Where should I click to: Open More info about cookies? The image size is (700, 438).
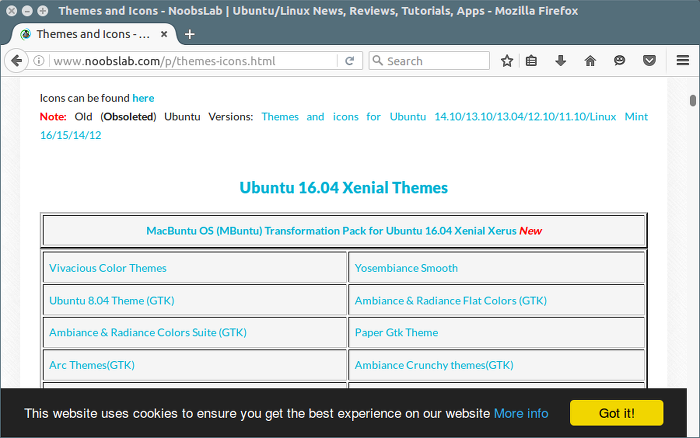click(521, 413)
